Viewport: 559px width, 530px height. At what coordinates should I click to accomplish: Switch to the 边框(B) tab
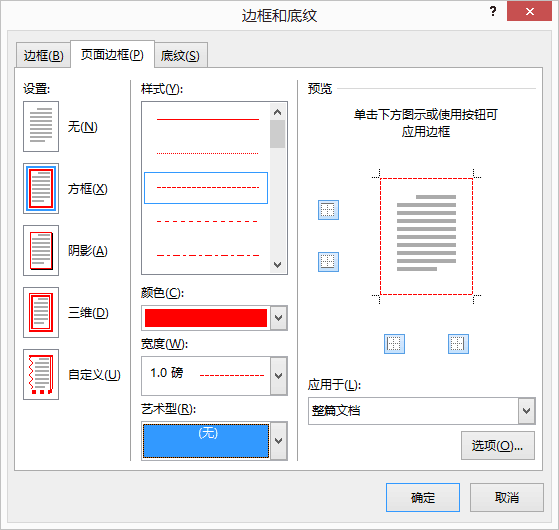pyautogui.click(x=43, y=56)
